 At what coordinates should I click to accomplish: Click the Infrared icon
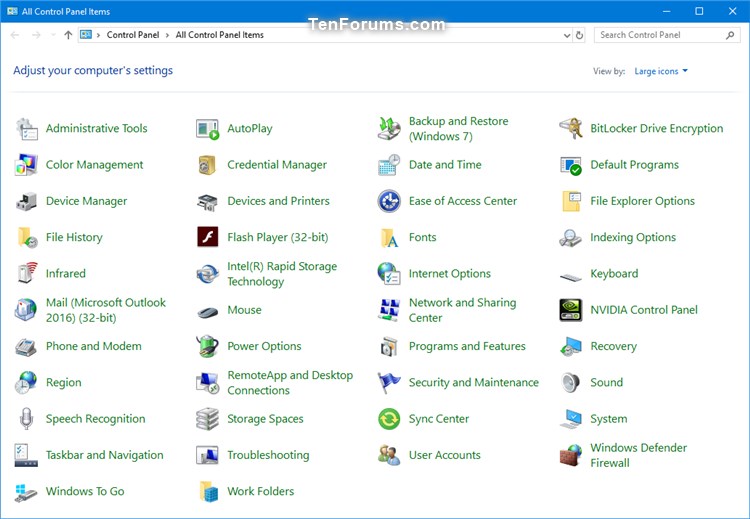click(26, 274)
